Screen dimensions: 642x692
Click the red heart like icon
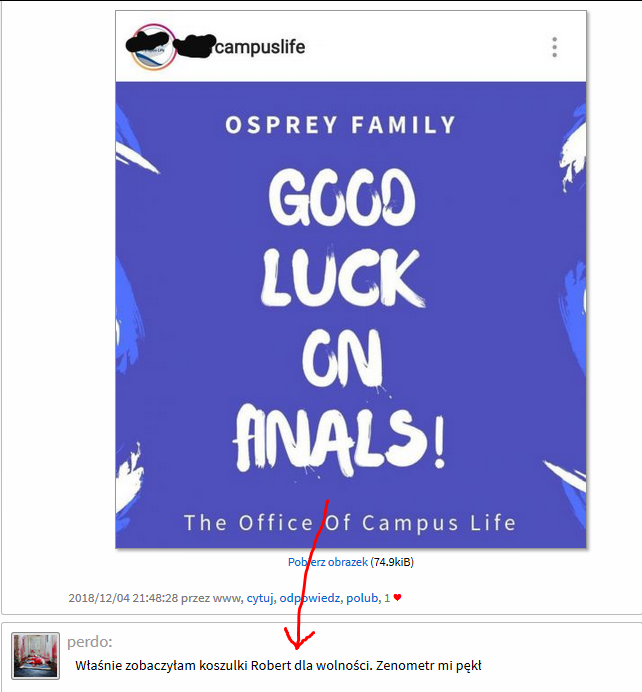[397, 598]
